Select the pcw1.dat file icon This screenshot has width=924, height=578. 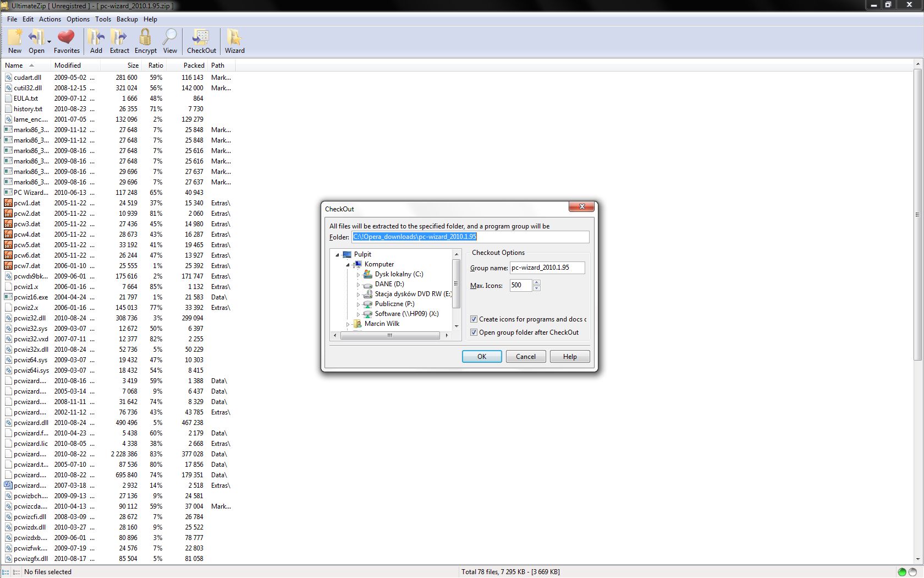click(x=8, y=203)
